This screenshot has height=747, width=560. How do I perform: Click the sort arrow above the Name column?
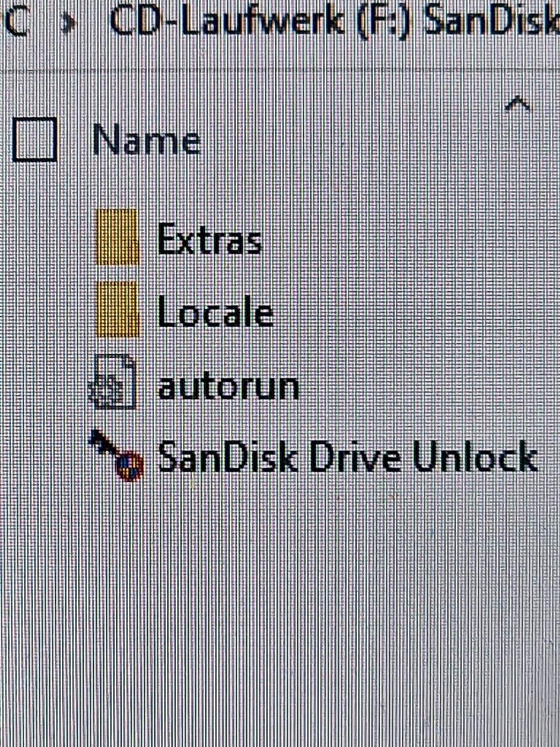point(518,103)
